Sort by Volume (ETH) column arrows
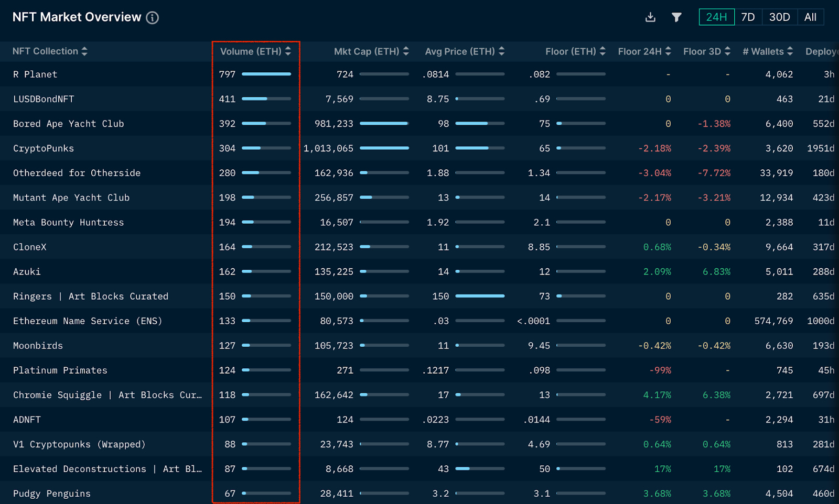 point(288,51)
